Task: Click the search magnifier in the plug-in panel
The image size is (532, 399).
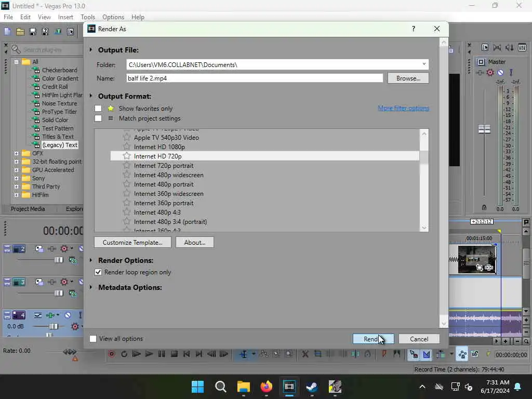Action: coord(16,49)
